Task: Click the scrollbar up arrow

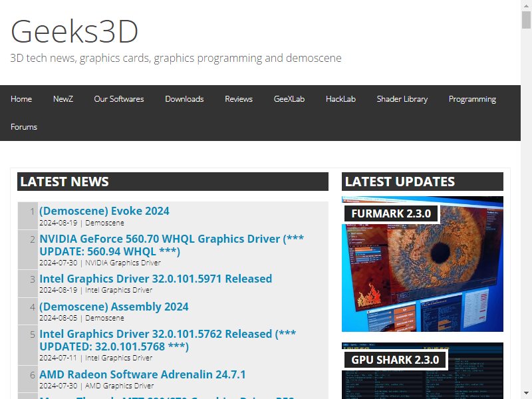Action: pos(526,5)
